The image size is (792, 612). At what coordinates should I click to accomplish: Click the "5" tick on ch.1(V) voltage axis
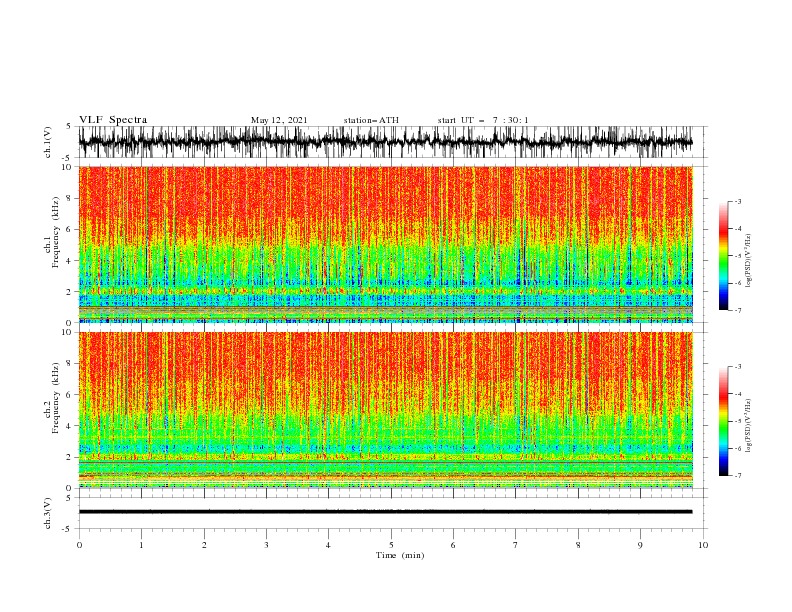click(x=69, y=126)
